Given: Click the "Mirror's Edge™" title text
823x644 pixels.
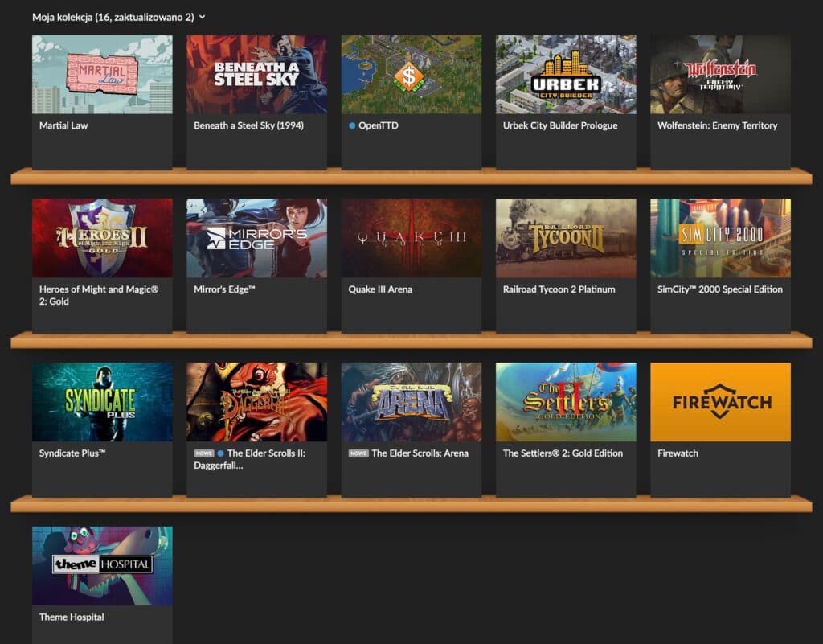Looking at the screenshot, I should click(x=224, y=289).
